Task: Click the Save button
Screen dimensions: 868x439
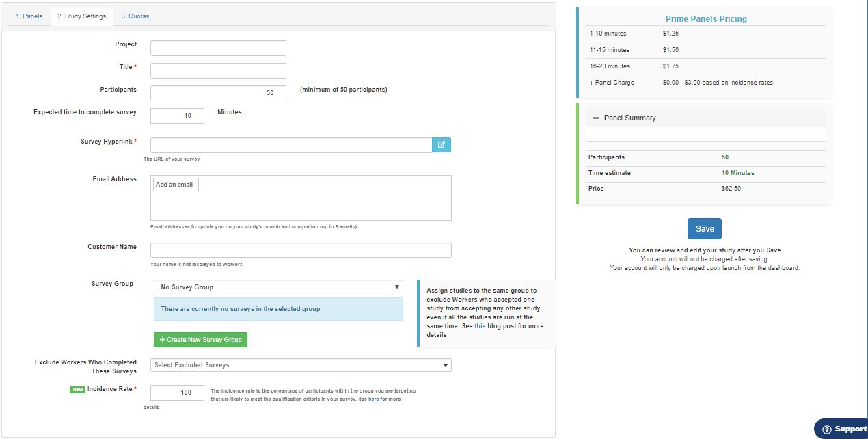Action: click(704, 228)
